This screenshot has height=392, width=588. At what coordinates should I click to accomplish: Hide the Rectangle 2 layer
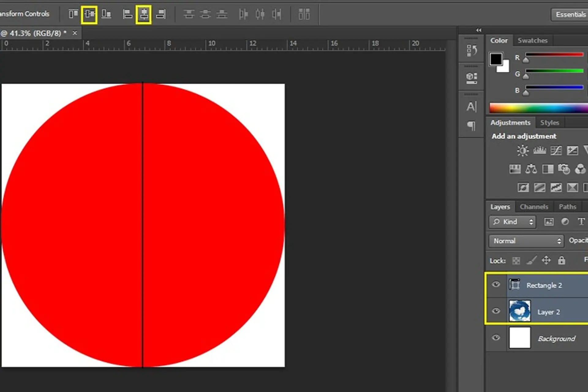[x=496, y=285]
